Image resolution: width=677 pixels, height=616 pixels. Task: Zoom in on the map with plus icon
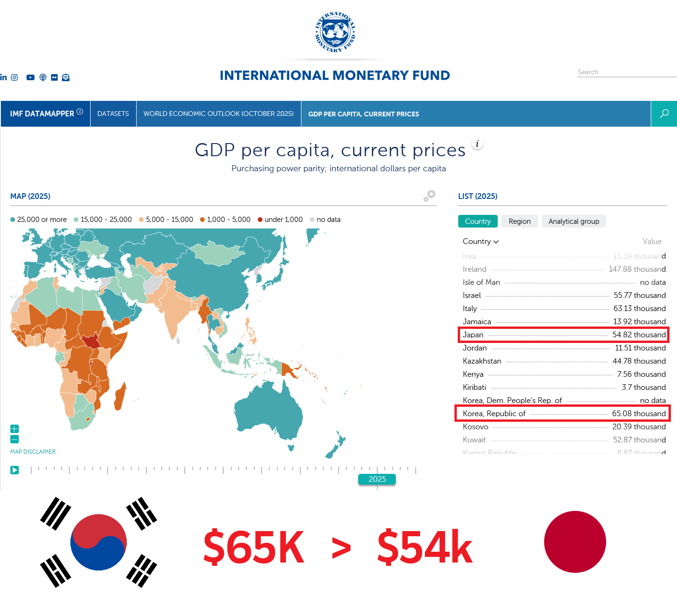(15, 429)
